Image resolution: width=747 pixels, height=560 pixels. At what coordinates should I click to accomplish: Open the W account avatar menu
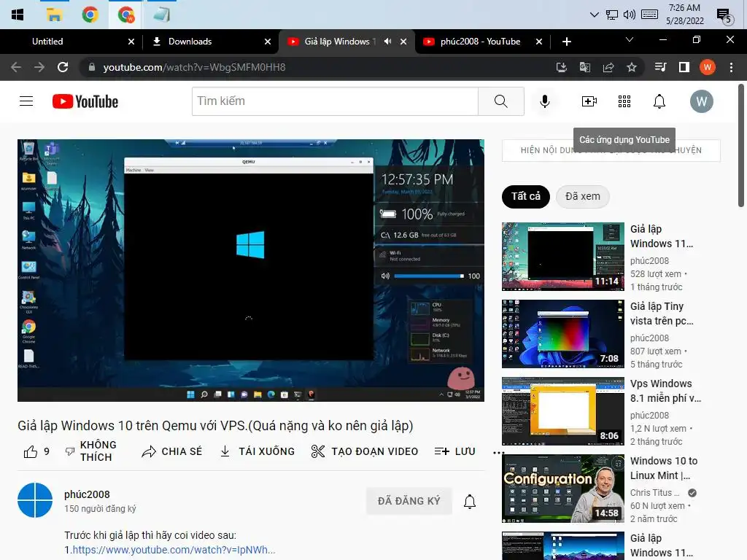click(x=701, y=101)
